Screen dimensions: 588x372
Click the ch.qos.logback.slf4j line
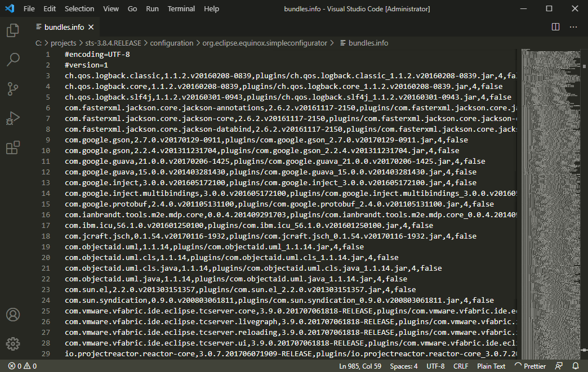[288, 97]
